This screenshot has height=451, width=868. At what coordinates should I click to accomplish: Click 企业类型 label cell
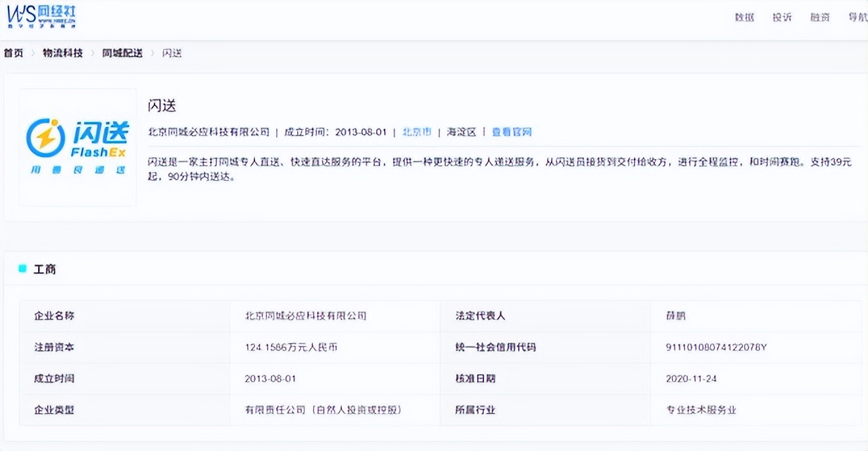click(124, 410)
